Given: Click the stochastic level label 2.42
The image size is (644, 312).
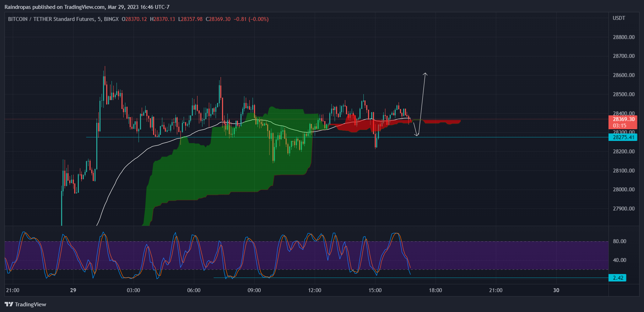Looking at the screenshot, I should pyautogui.click(x=618, y=278).
